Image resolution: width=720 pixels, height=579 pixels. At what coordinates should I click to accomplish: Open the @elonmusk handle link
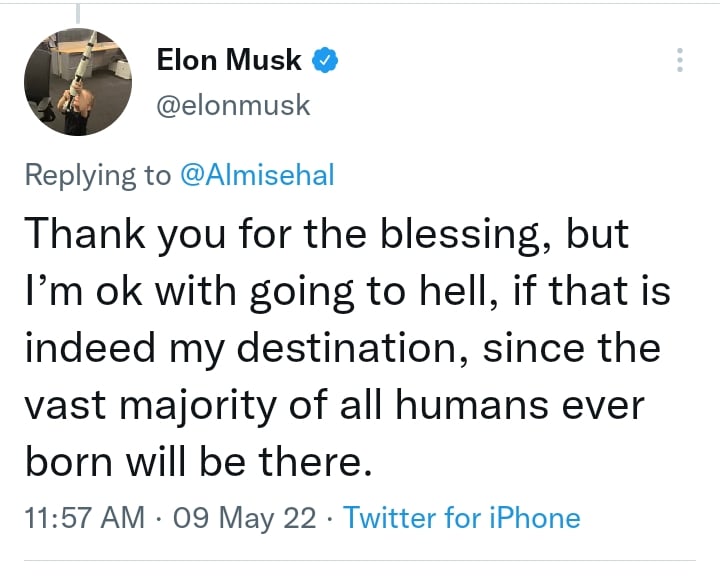click(233, 104)
